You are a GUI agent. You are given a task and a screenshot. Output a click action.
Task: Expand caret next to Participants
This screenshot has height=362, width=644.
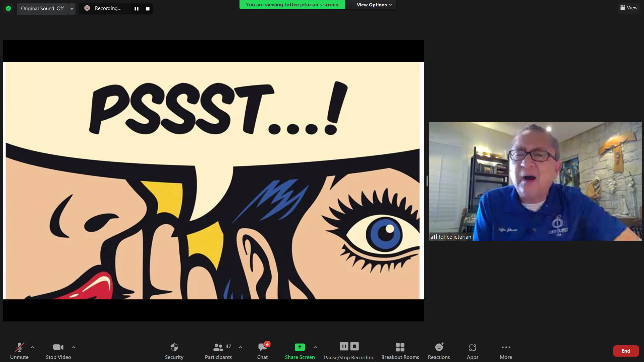tap(240, 347)
